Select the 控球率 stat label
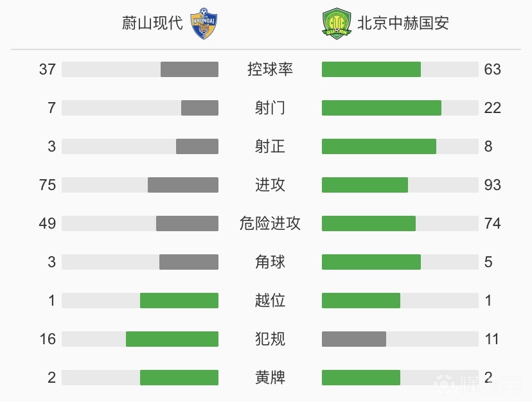The width and height of the screenshot is (532, 402). pos(270,69)
